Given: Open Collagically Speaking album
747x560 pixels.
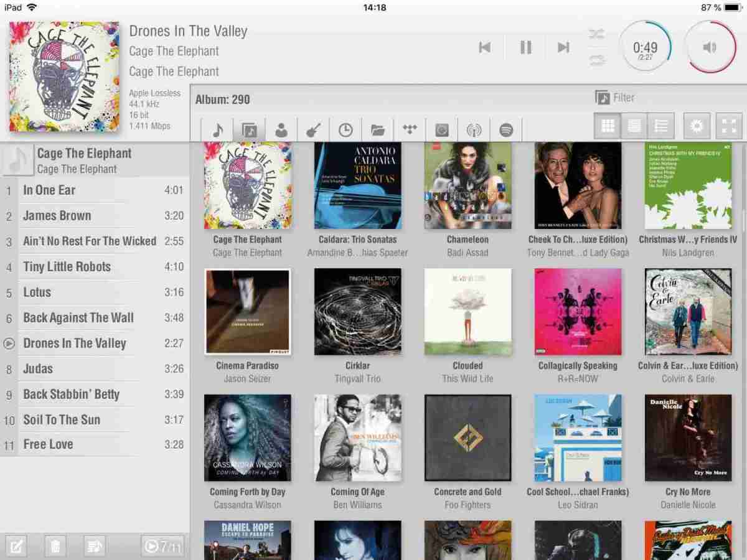Looking at the screenshot, I should (578, 312).
